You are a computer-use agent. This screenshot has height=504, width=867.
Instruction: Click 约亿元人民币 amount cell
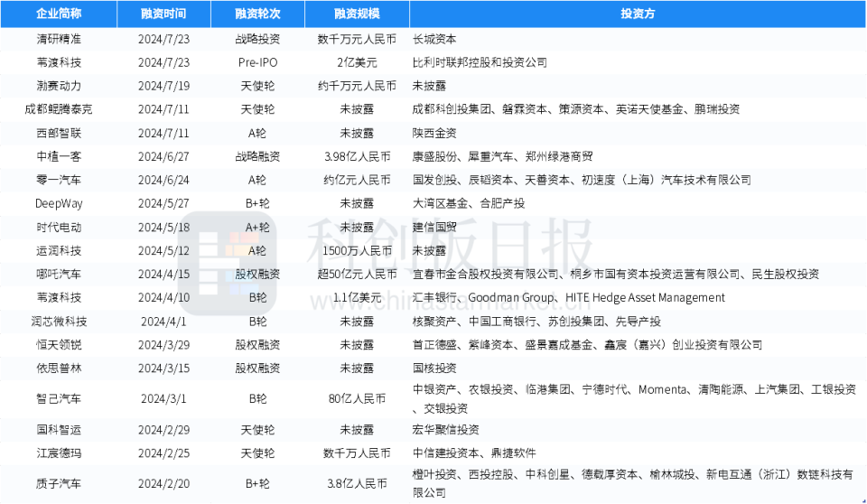(358, 180)
